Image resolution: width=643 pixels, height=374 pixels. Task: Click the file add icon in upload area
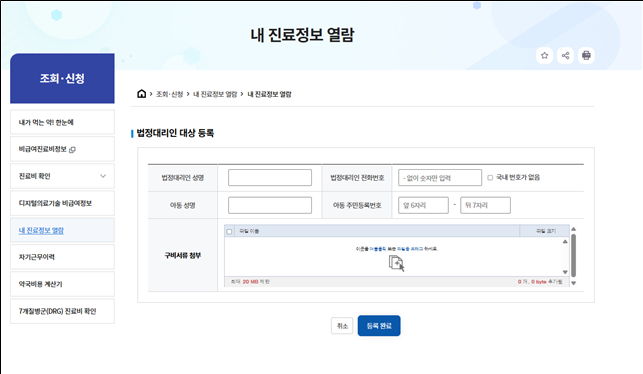point(396,263)
